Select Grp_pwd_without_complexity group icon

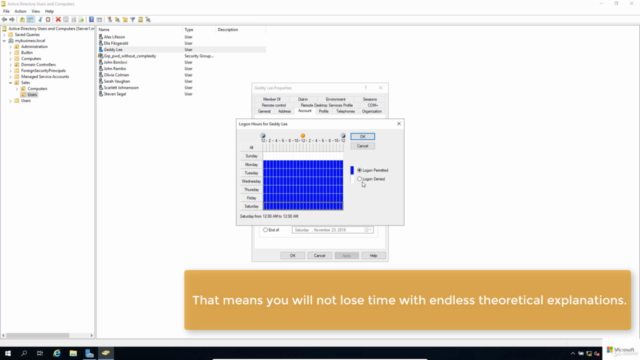(x=101, y=56)
